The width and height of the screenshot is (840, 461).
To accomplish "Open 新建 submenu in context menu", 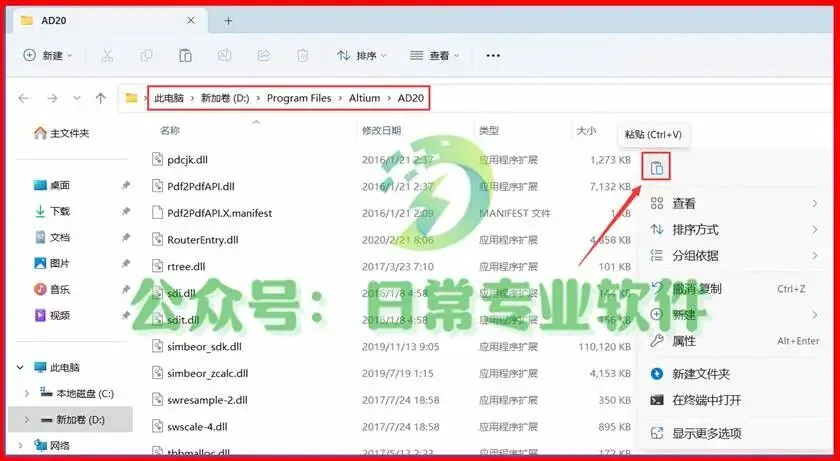I will point(734,314).
